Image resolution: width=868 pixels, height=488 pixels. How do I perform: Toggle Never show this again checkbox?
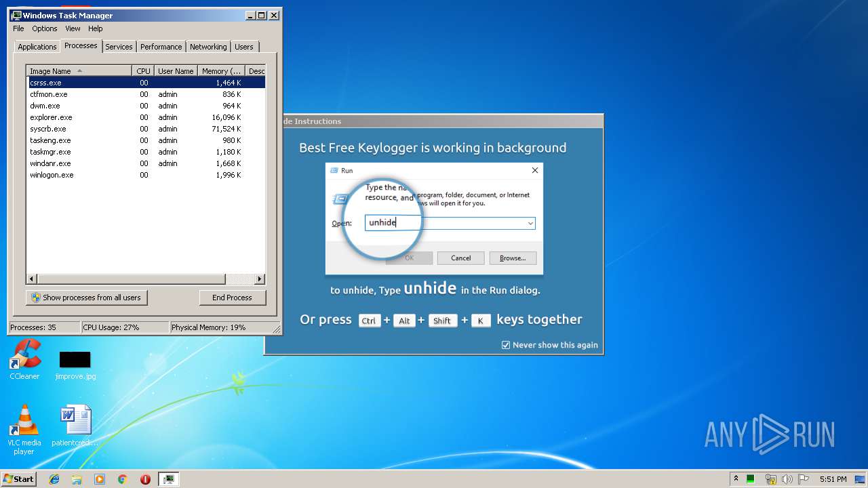[x=505, y=345]
